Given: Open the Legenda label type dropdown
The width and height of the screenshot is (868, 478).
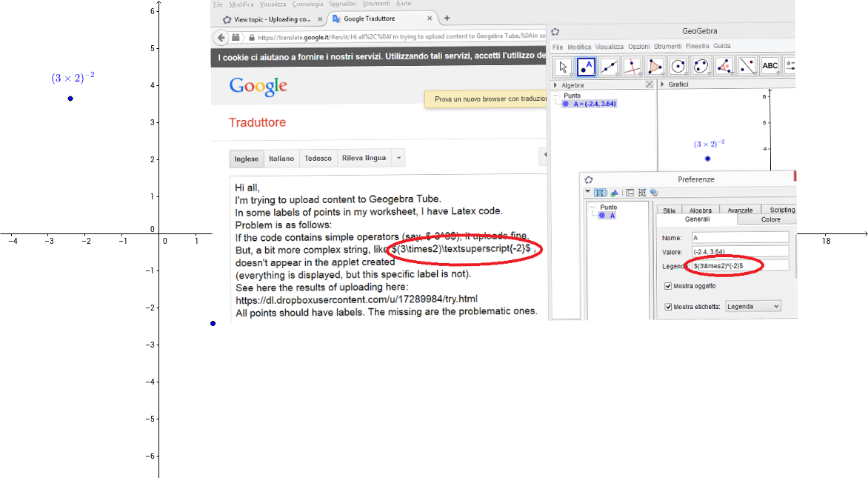Looking at the screenshot, I should (753, 306).
